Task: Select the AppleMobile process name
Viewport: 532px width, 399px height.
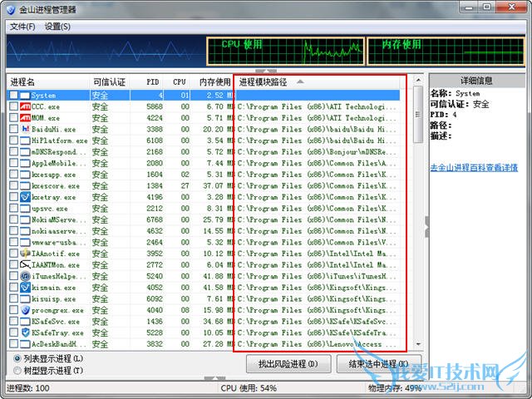Action: (58, 163)
